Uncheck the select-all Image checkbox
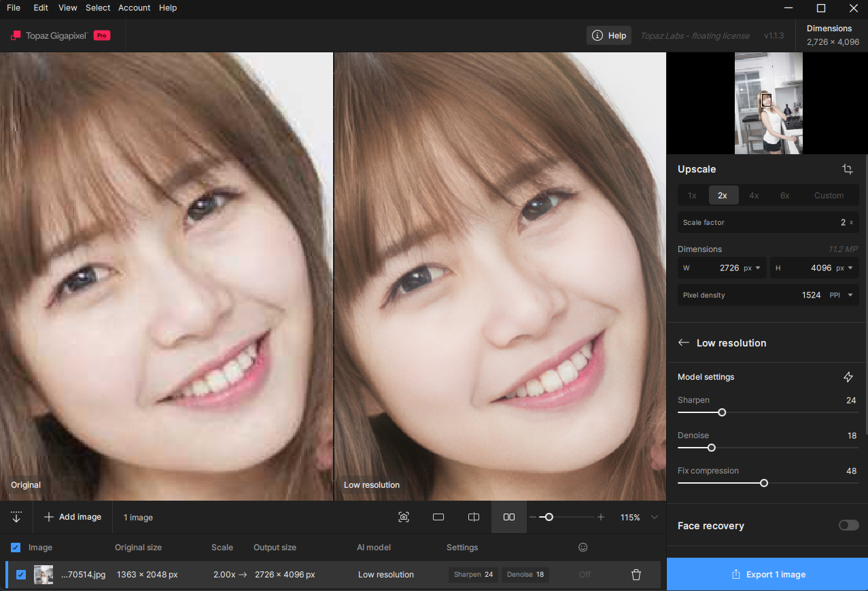 coord(16,548)
